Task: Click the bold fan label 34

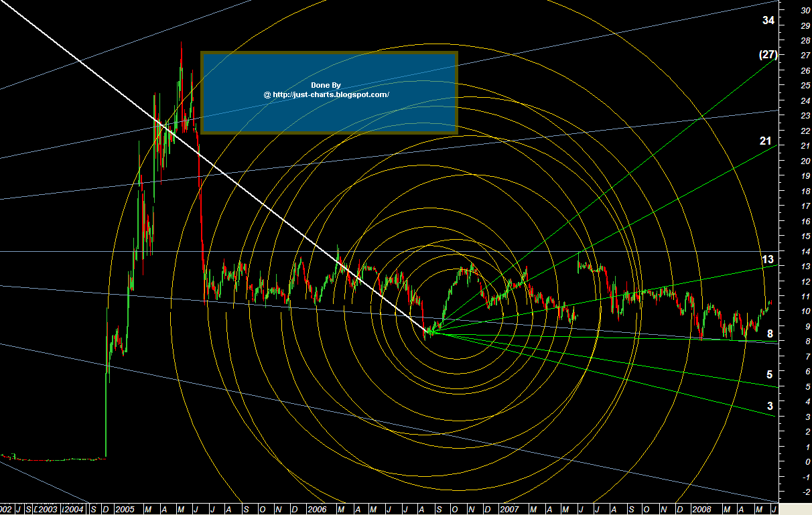Action: (x=768, y=21)
